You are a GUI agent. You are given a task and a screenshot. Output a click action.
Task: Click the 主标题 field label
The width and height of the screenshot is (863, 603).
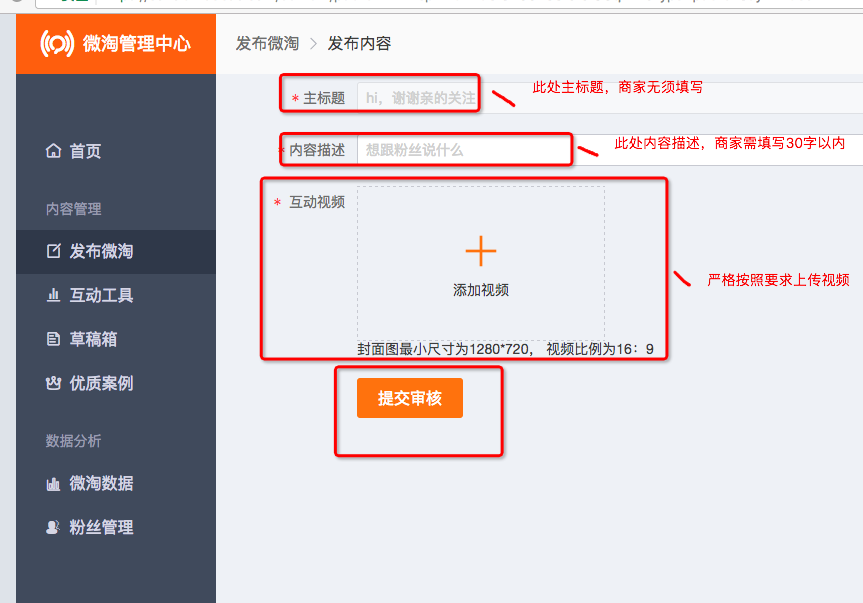(x=324, y=98)
